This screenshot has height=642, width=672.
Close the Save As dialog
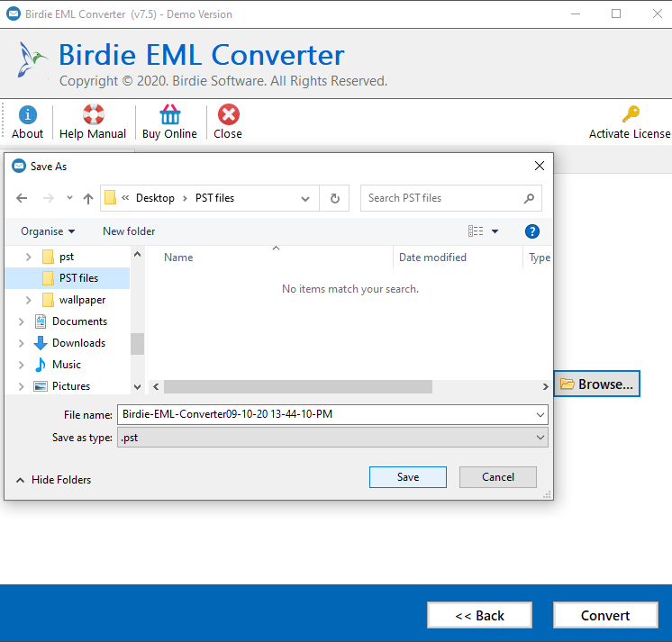(x=540, y=166)
